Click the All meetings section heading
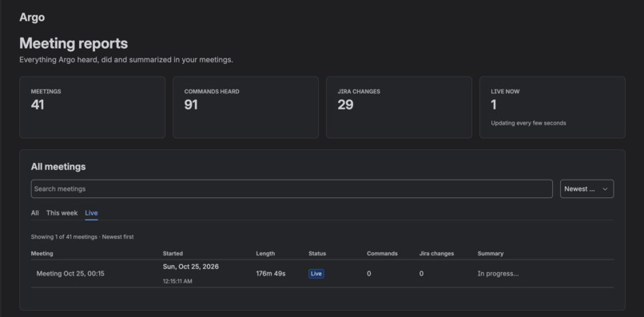This screenshot has height=317, width=644. (x=58, y=167)
